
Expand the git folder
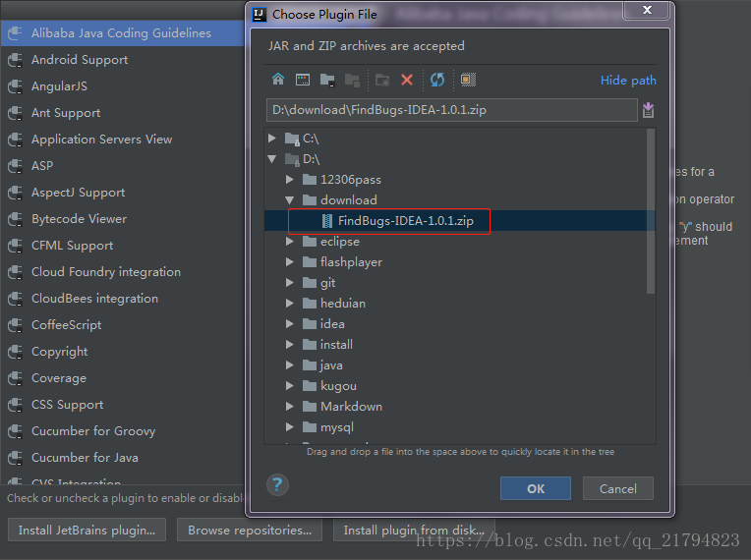coord(290,282)
